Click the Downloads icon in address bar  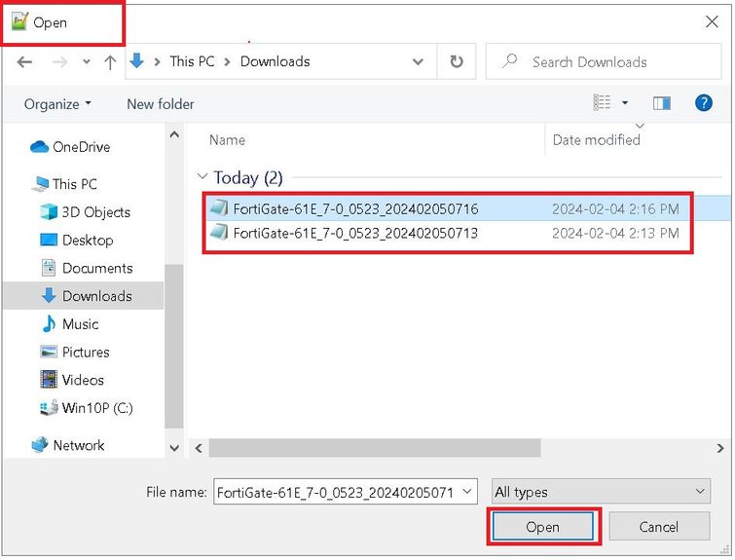click(x=136, y=61)
